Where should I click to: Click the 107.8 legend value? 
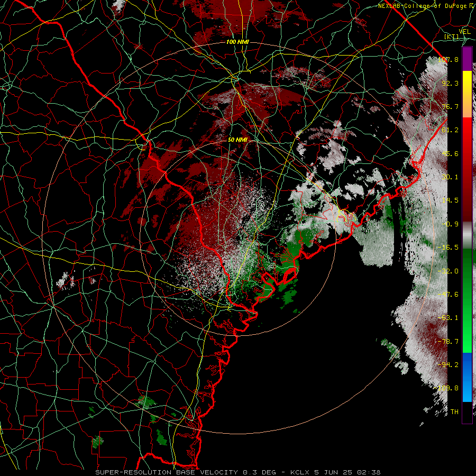tap(448, 59)
